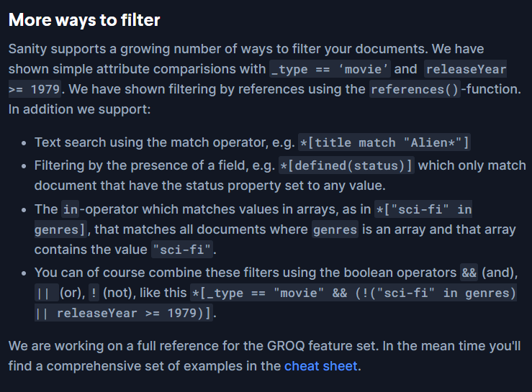Click the _type == 'movie' code snippet

[330, 69]
